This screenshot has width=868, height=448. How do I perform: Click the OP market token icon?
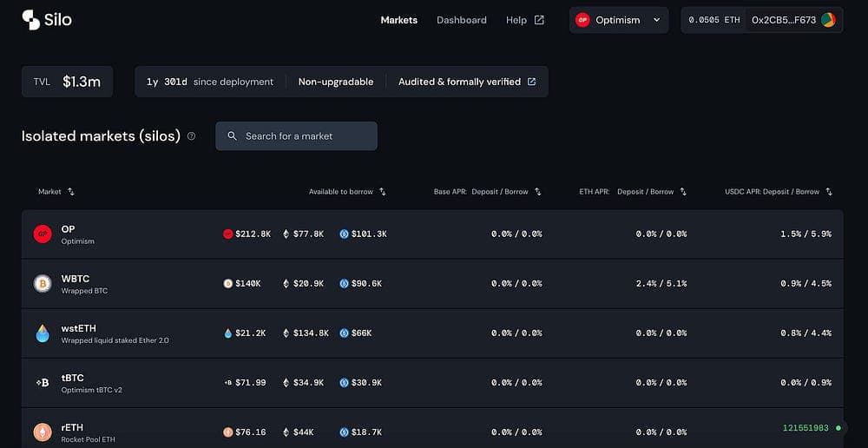click(43, 234)
